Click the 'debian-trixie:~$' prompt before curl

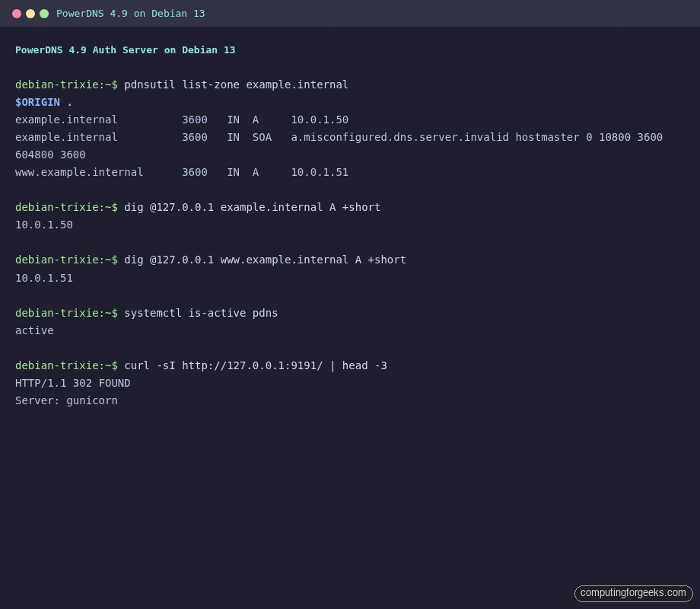click(x=66, y=365)
